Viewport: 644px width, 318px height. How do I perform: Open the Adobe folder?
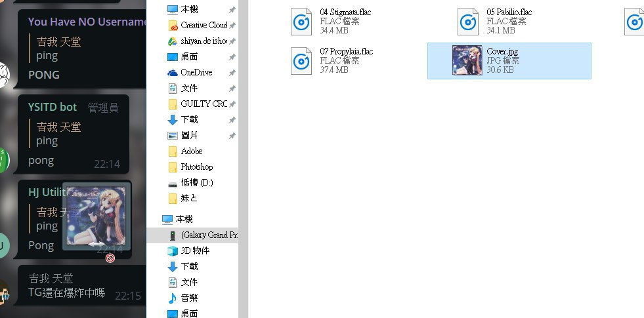(192, 151)
